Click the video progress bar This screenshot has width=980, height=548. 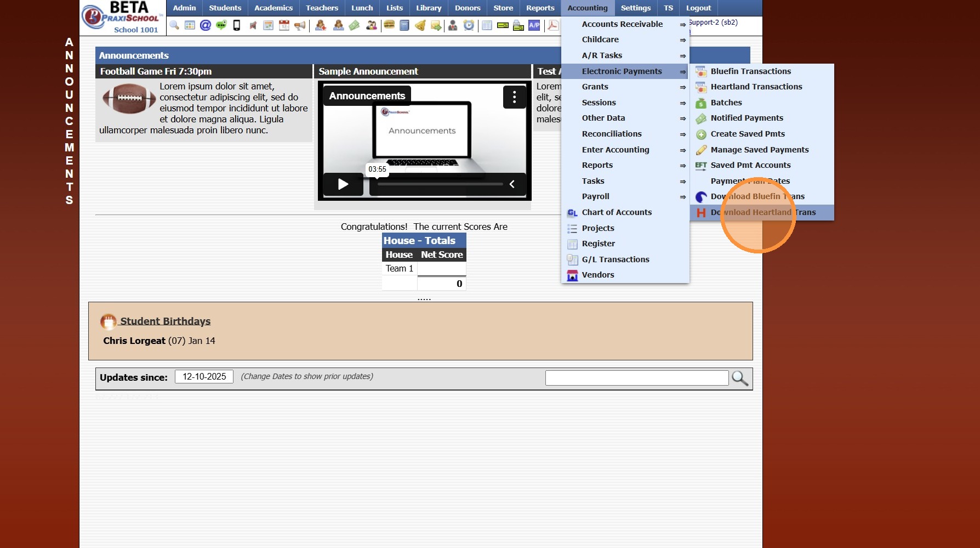(440, 184)
